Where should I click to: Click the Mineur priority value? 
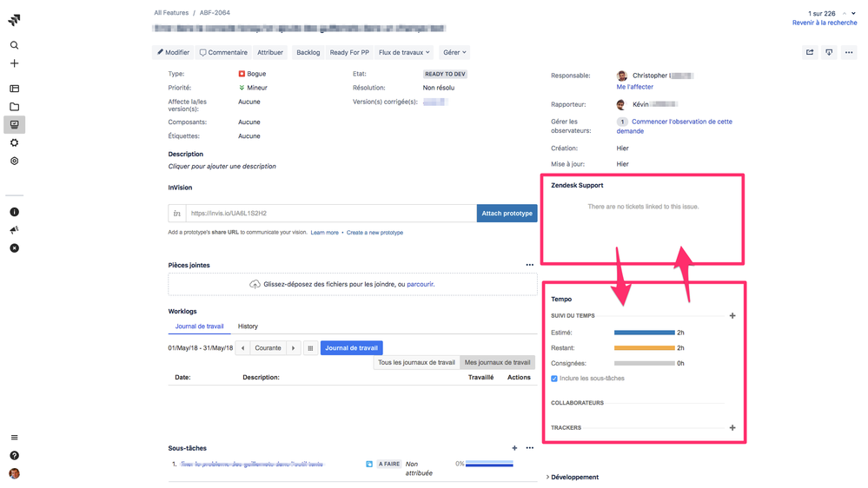(254, 88)
